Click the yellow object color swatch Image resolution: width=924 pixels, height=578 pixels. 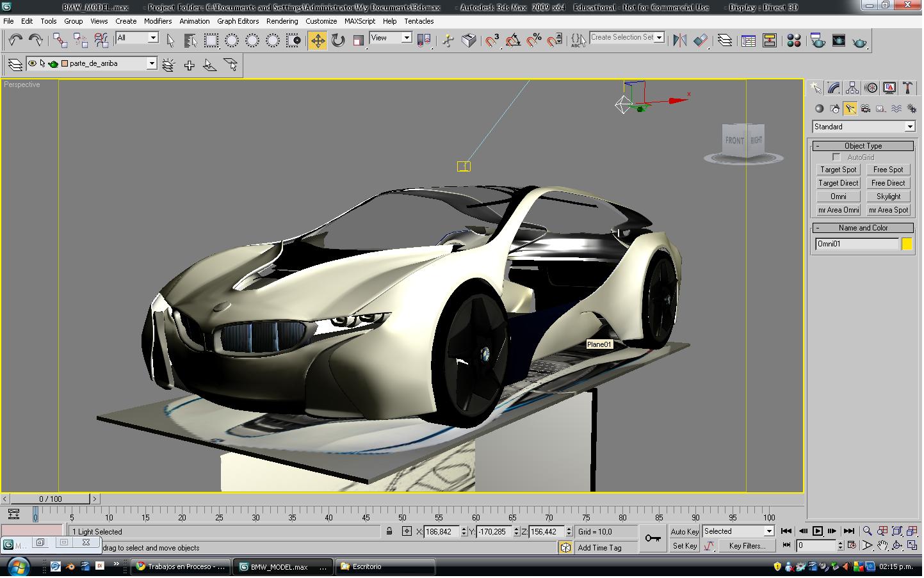(x=907, y=245)
